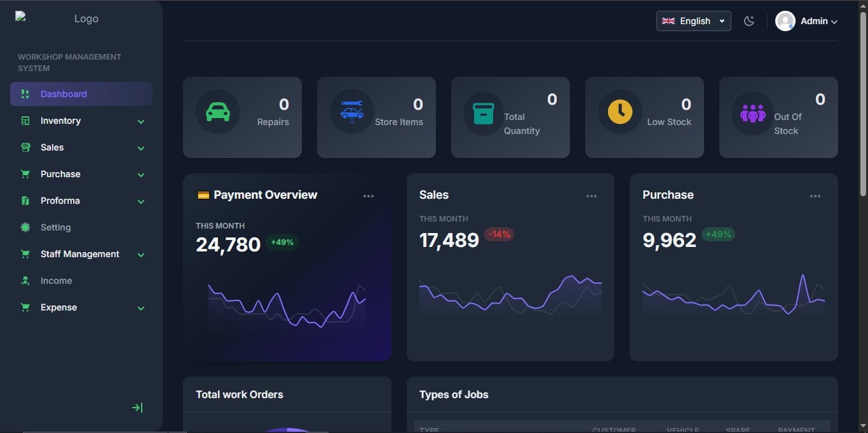Open Purchase card three-dot options
Viewport: 868px width, 433px height.
coord(815,196)
